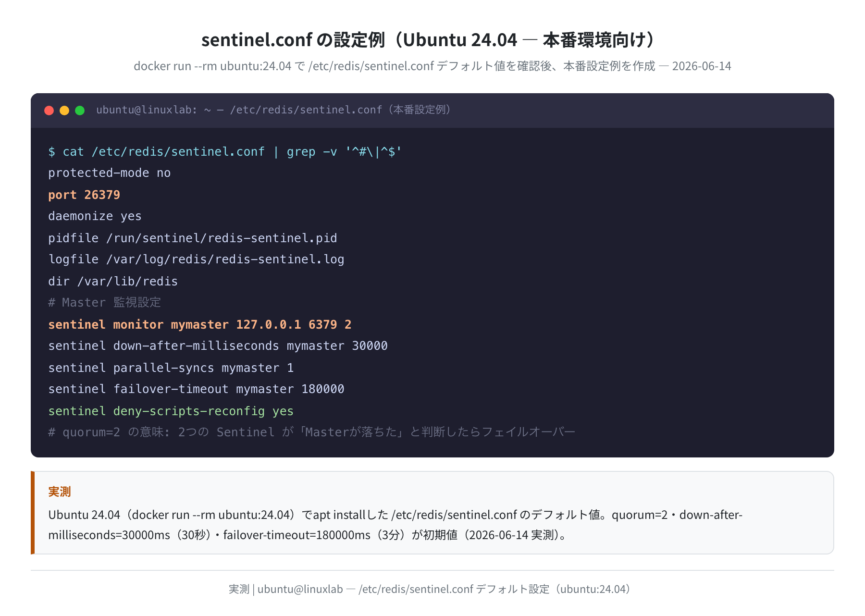Click the green maximize dot of terminal
865x616 pixels.
[x=80, y=111]
